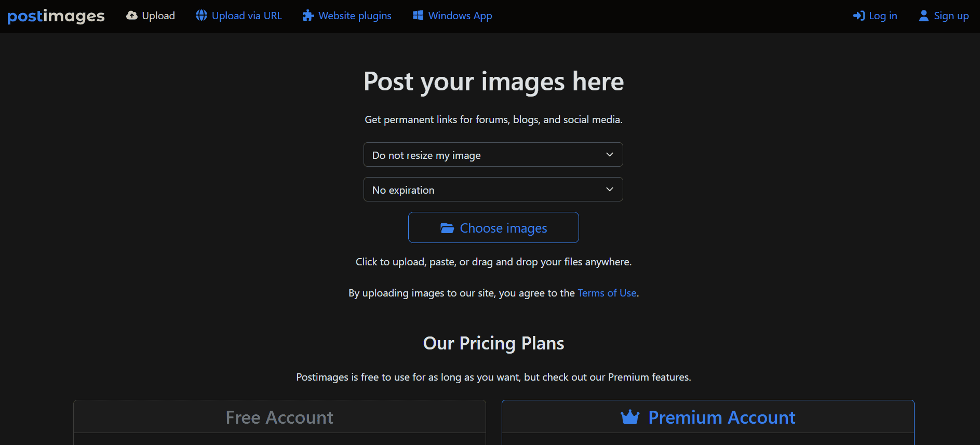Click the login arrow icon beside Log in
This screenshot has height=445, width=980.
(x=858, y=16)
